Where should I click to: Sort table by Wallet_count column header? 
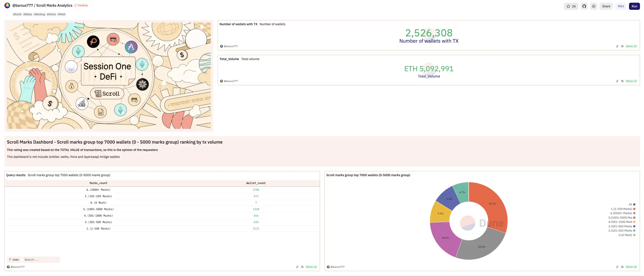[256, 183]
